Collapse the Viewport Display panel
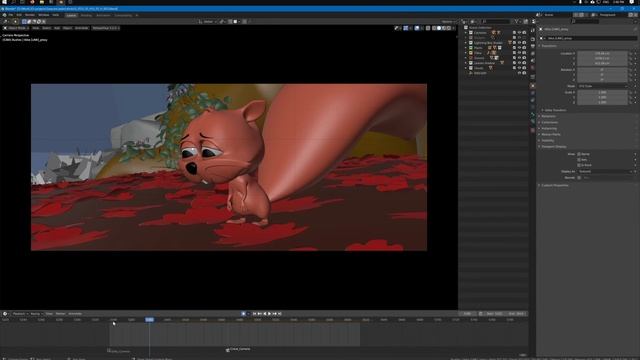 [553, 147]
